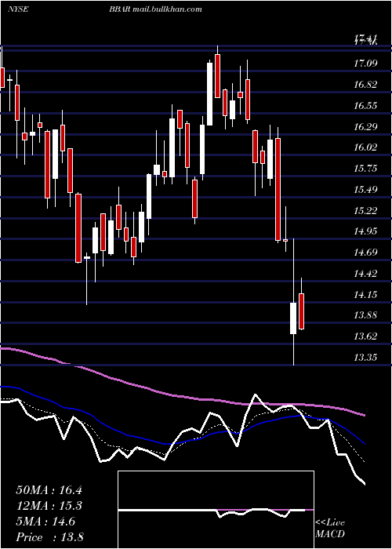Click the 15.49 price axis label
392x549 pixels.
coord(365,190)
